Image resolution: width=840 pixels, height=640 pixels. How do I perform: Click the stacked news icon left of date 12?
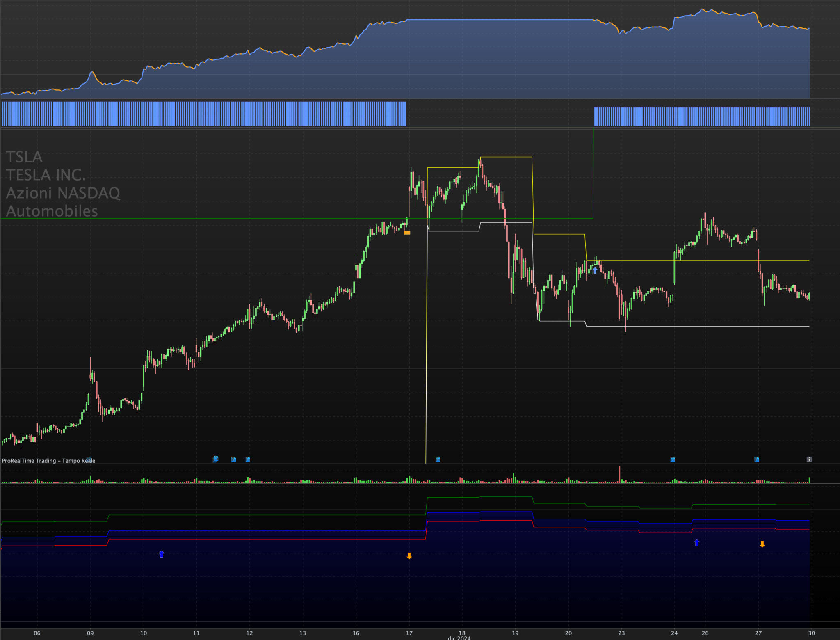coord(215,459)
